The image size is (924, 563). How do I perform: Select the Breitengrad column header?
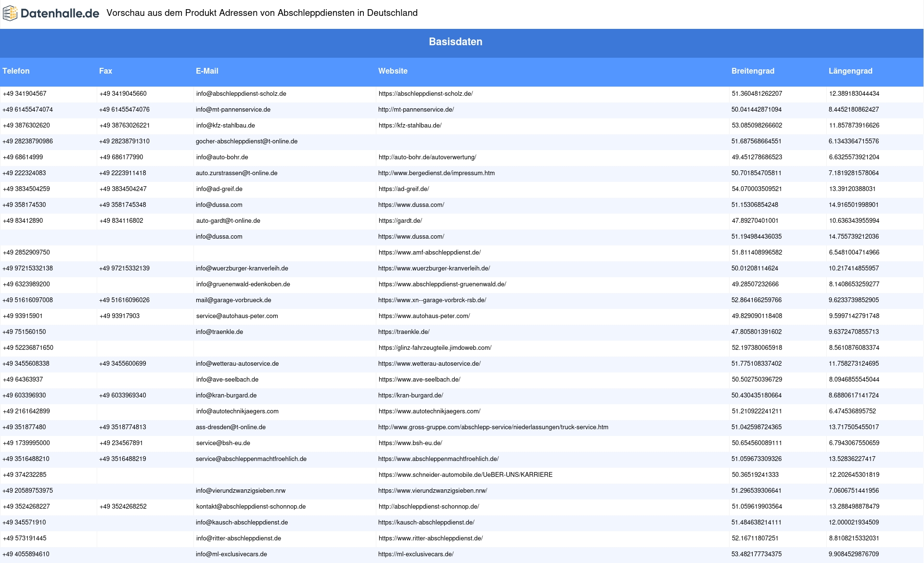pyautogui.click(x=753, y=71)
